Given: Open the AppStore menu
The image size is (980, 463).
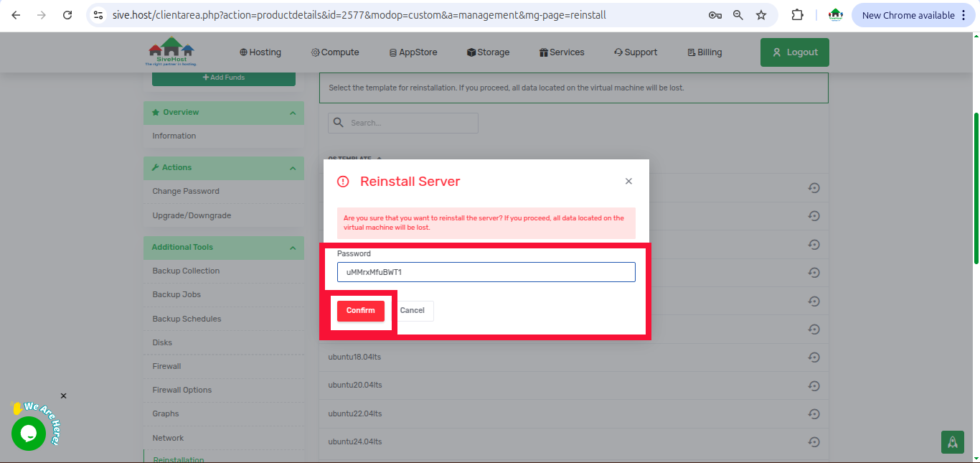Looking at the screenshot, I should (413, 52).
